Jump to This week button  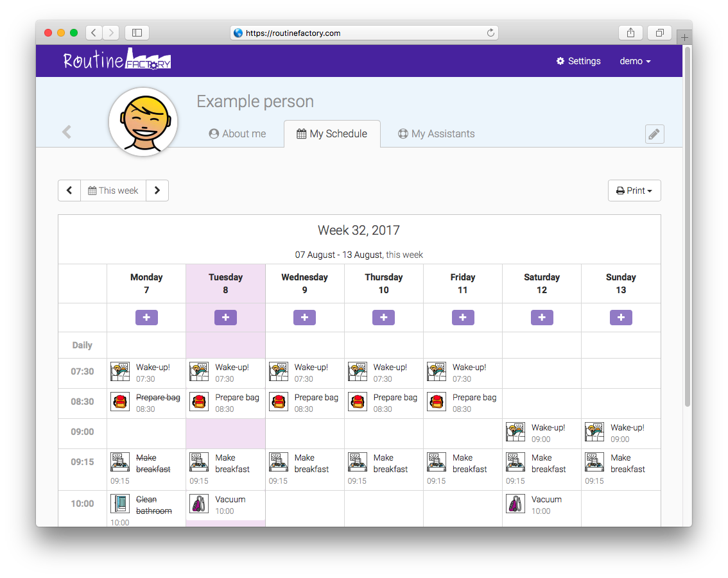(x=113, y=191)
